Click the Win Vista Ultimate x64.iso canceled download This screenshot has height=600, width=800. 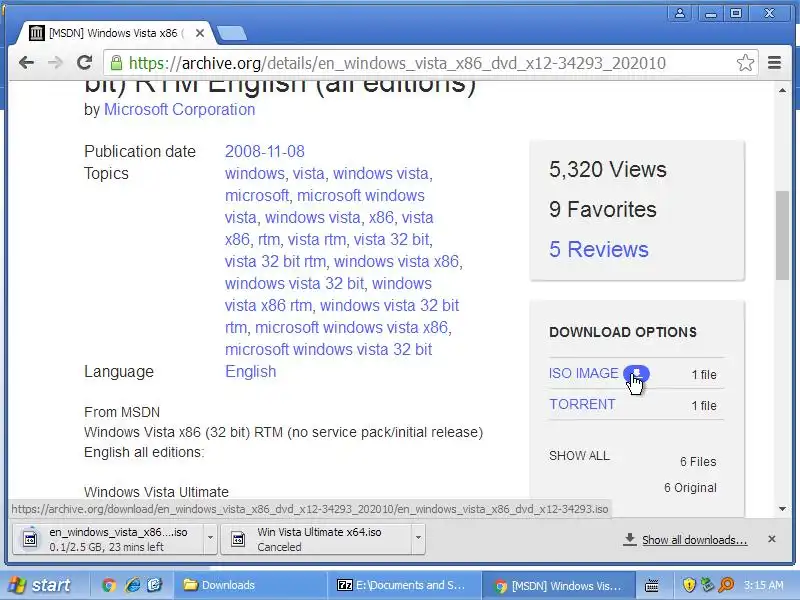click(x=316, y=539)
